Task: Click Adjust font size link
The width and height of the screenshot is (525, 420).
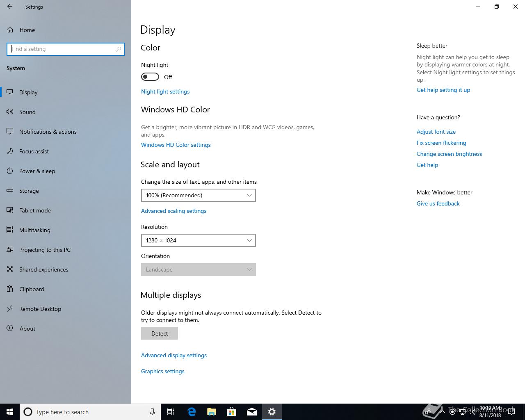Action: click(436, 132)
